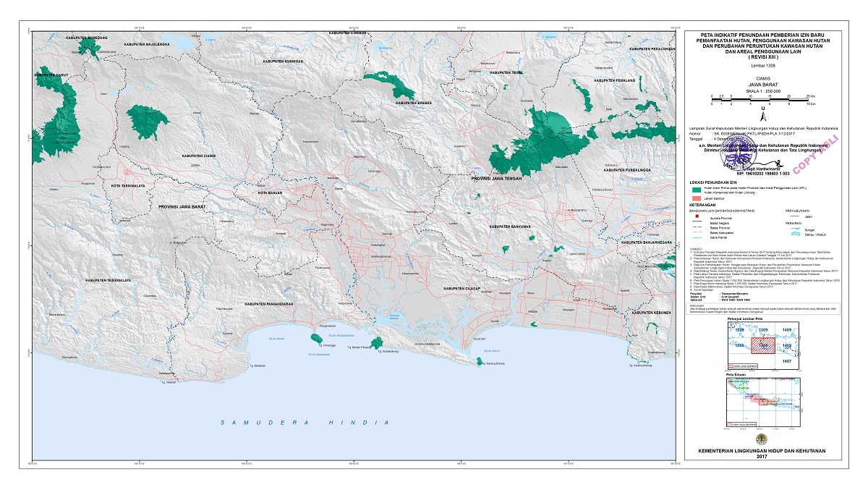Click sheet number 1407 in the index map
This screenshot has height=490, width=868.
click(787, 361)
